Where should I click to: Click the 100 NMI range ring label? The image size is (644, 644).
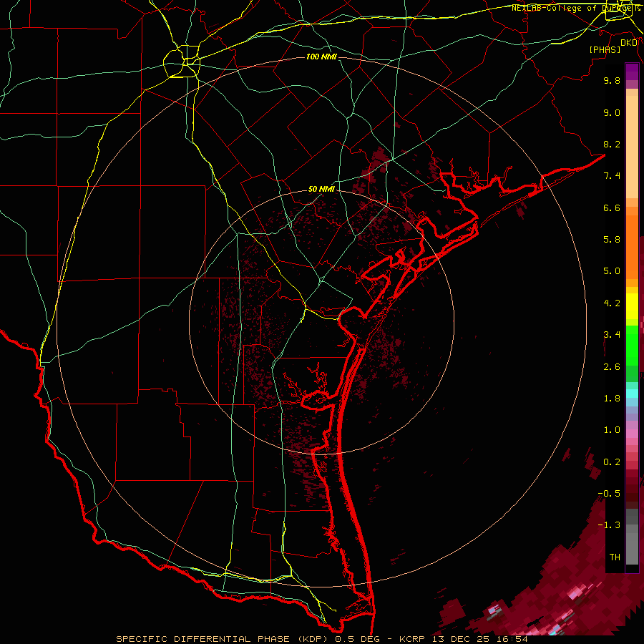coord(321,57)
